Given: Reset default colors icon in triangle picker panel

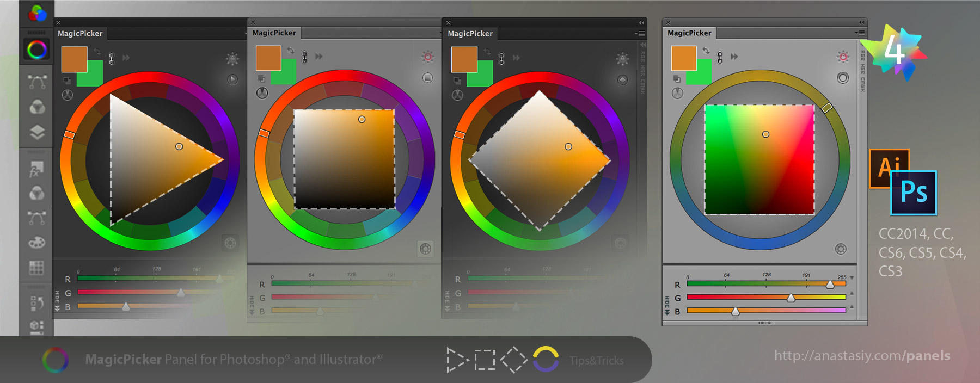Looking at the screenshot, I should coord(66,80).
